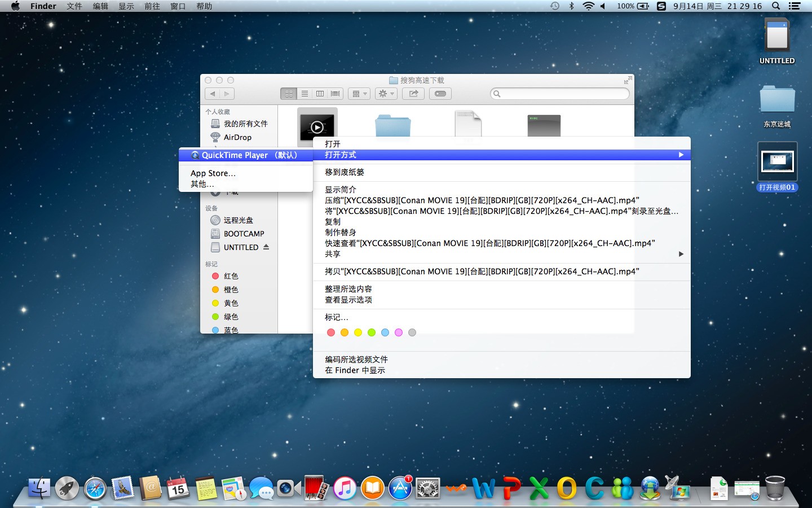Open Calendar icon showing 15
The image size is (812, 508).
tap(178, 488)
